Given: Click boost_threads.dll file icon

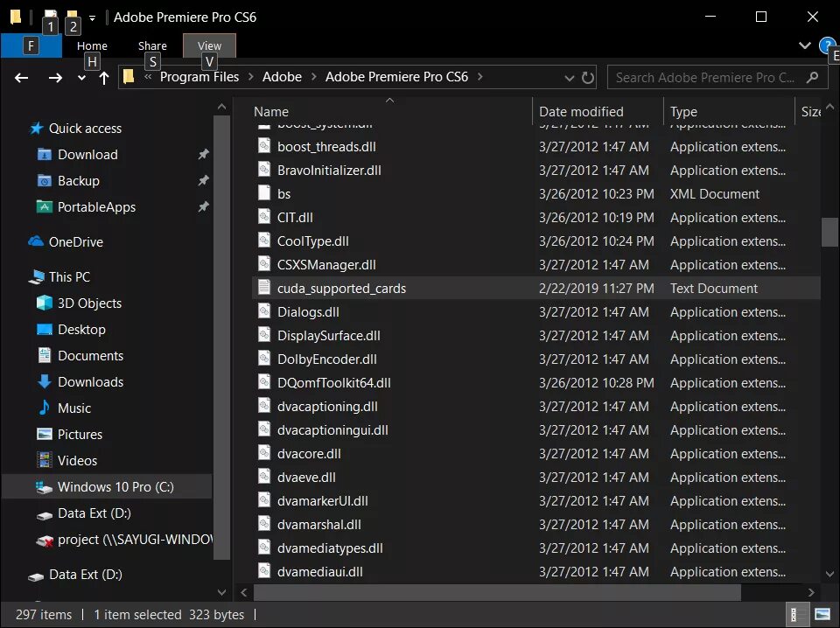Looking at the screenshot, I should (264, 145).
